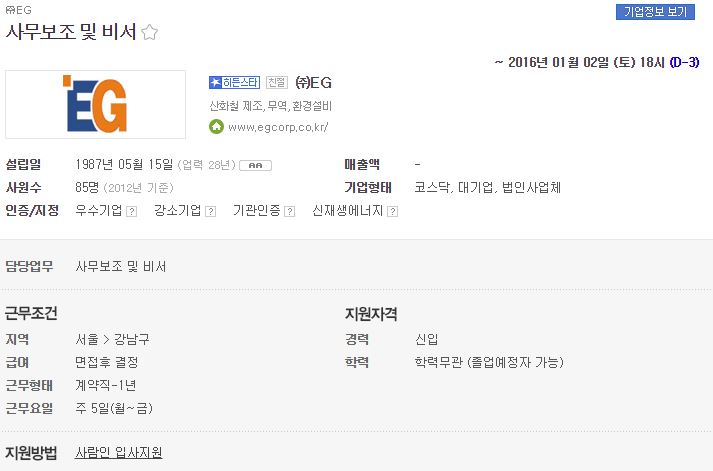
Task: Open help icon beside 기관인증
Action: [x=290, y=211]
